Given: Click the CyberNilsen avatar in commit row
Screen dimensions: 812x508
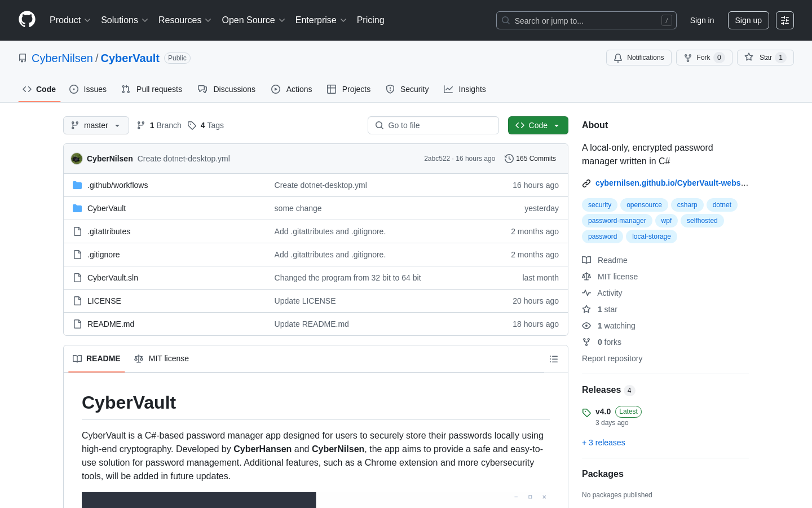Looking at the screenshot, I should coord(77,159).
